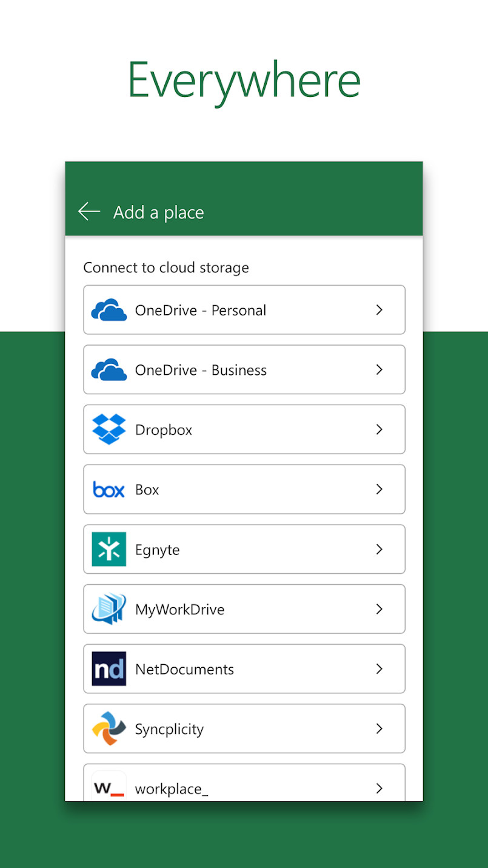Viewport: 488px width, 868px height.
Task: Open chevron on the workplace_ row
Action: pyautogui.click(x=379, y=788)
